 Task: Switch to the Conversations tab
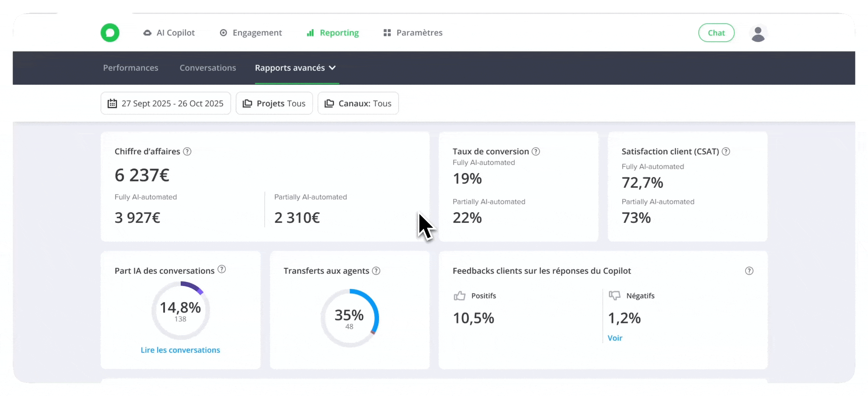pos(207,68)
